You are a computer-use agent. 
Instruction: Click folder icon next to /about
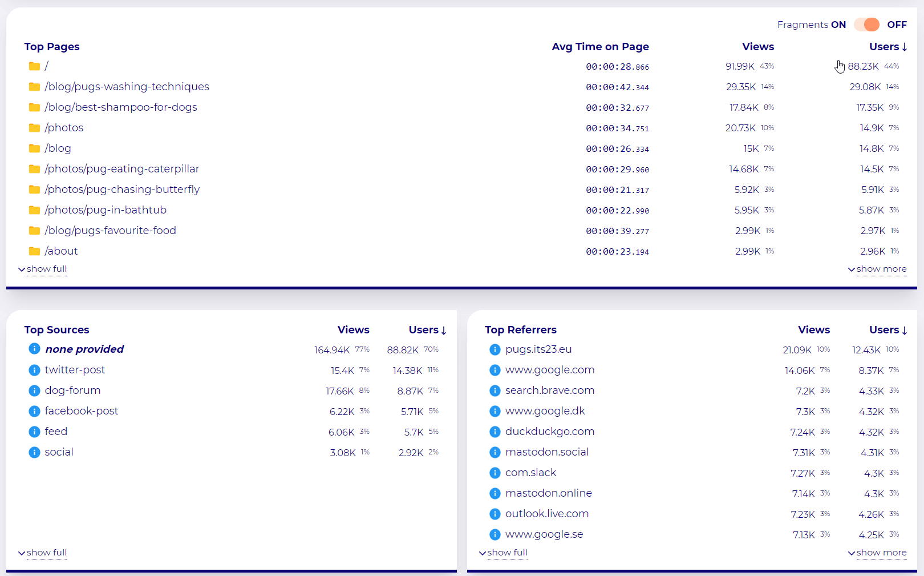tap(34, 251)
